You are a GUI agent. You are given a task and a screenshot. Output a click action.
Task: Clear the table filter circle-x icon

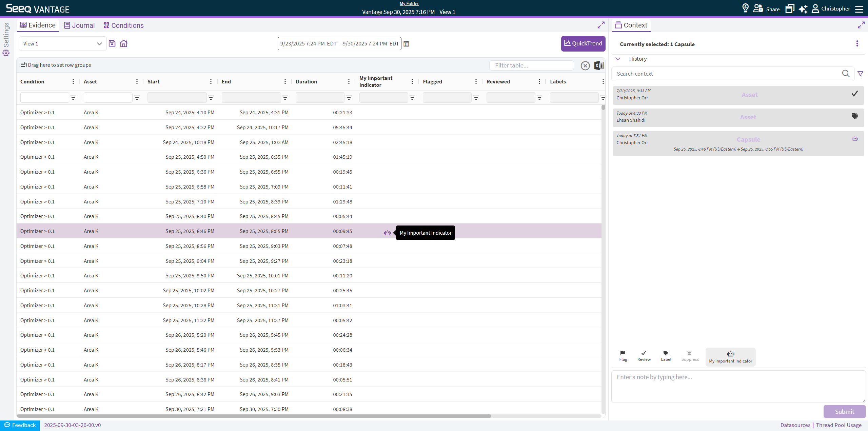click(585, 65)
